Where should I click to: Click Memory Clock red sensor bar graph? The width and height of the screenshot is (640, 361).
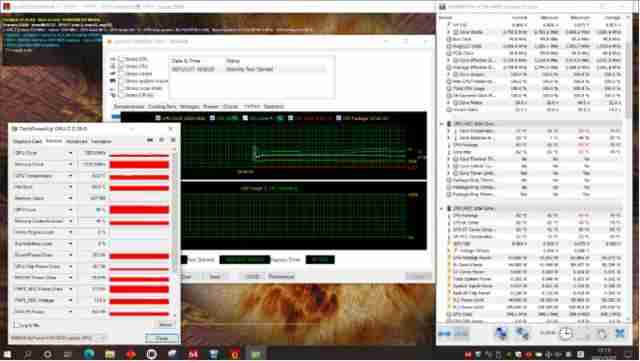tap(139, 165)
